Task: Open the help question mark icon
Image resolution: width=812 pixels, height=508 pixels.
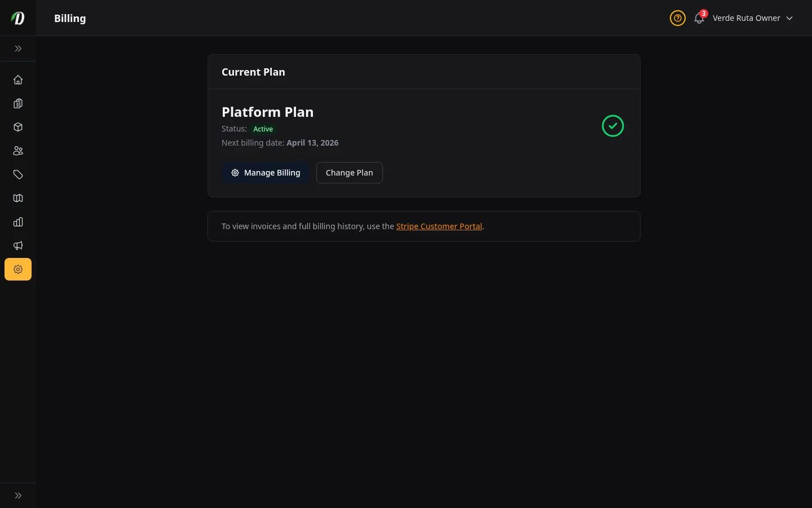Action: pyautogui.click(x=678, y=18)
